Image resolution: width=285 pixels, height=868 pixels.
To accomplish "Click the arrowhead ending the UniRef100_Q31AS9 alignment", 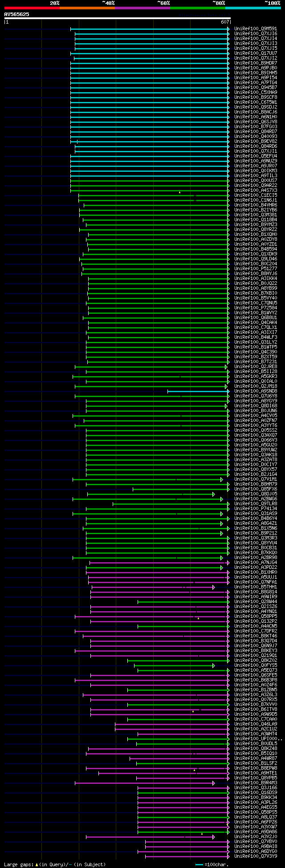I will tap(221, 514).
